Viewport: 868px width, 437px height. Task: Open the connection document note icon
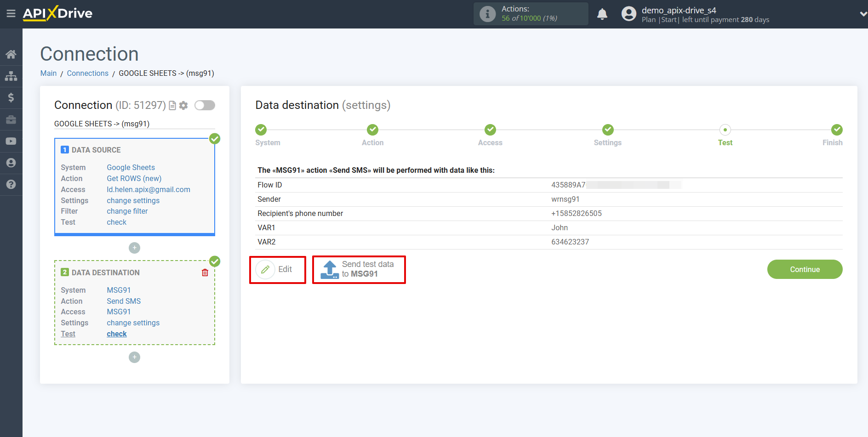172,106
